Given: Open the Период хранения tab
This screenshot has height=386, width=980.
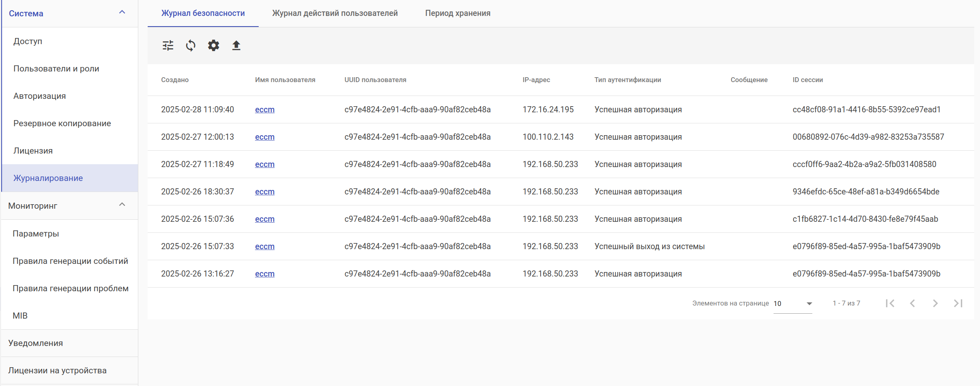Looking at the screenshot, I should point(458,13).
